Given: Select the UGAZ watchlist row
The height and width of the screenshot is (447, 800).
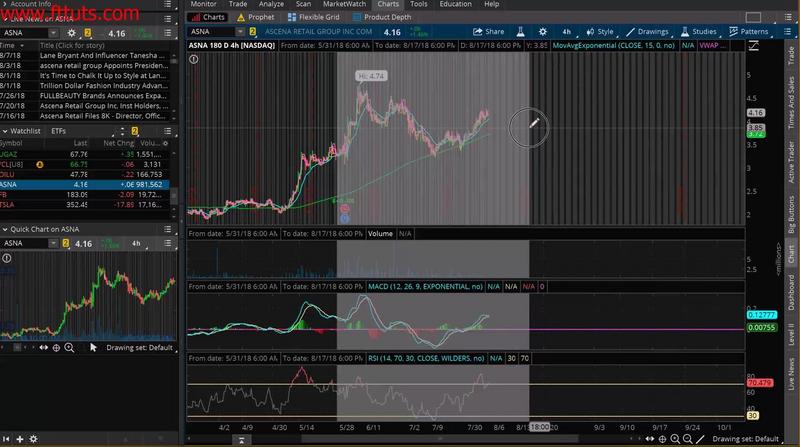Looking at the screenshot, I should (85, 154).
